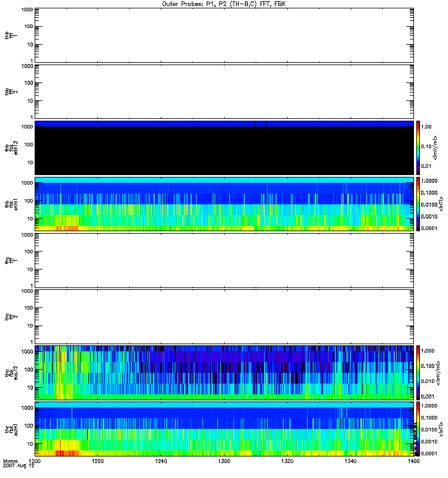Click the color bar beside thc fbk scm1 panel
This screenshot has height=478, width=448.
(x=418, y=429)
